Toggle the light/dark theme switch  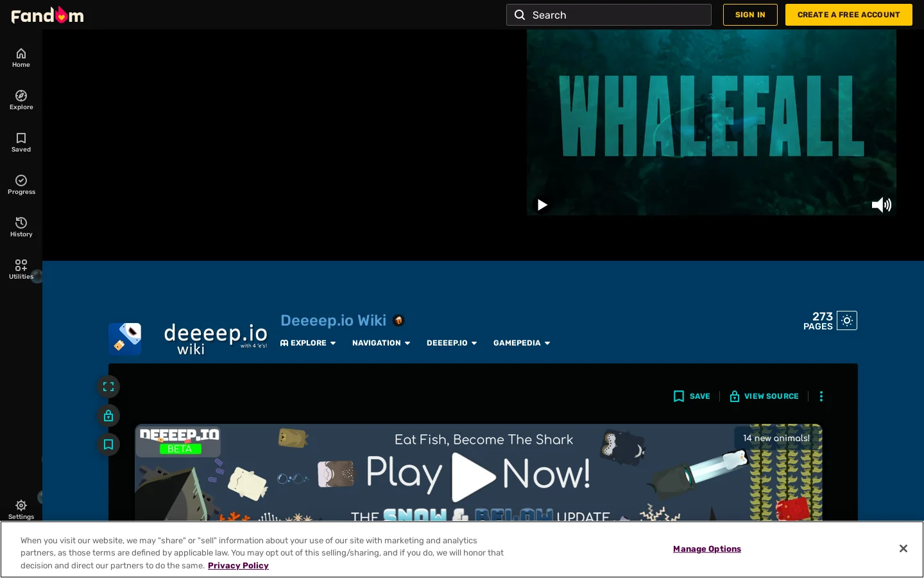pos(847,320)
